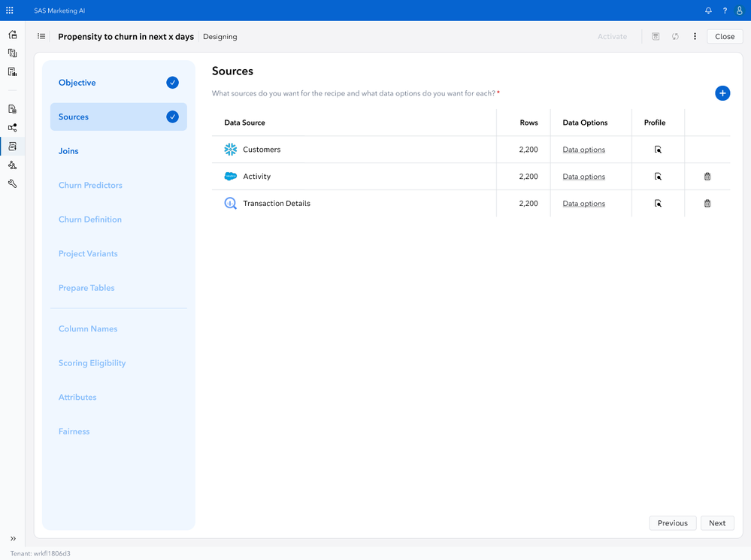The height and width of the screenshot is (560, 751).
Task: Click the Previous button
Action: (672, 523)
